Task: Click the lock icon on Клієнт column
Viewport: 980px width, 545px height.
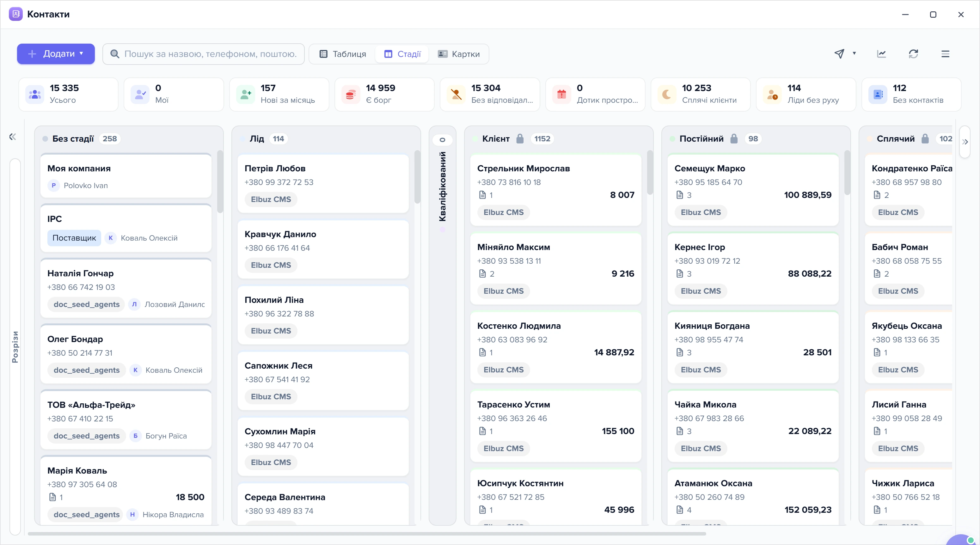Action: click(520, 138)
